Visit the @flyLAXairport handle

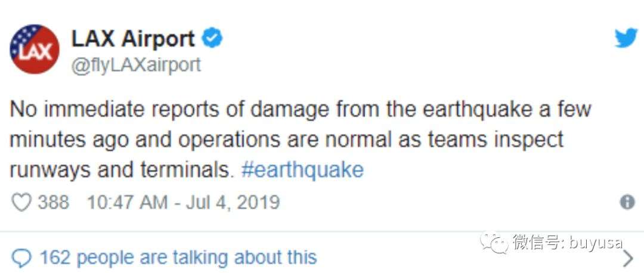137,66
